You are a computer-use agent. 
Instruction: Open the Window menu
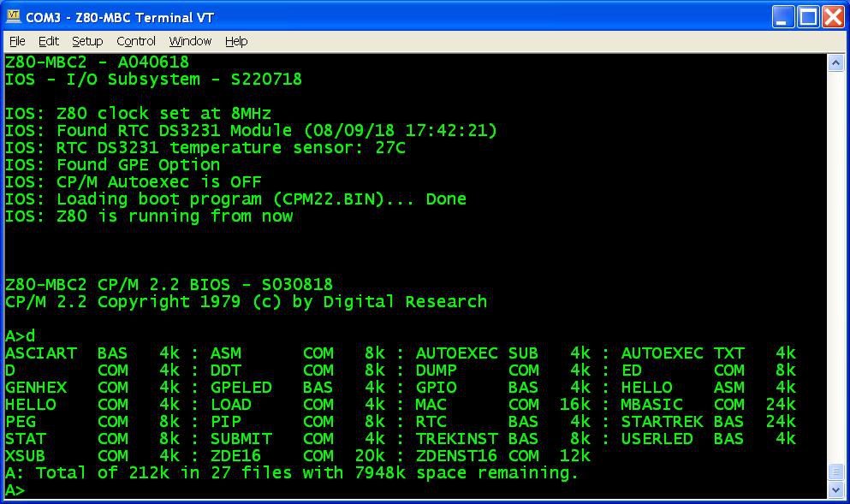point(190,41)
